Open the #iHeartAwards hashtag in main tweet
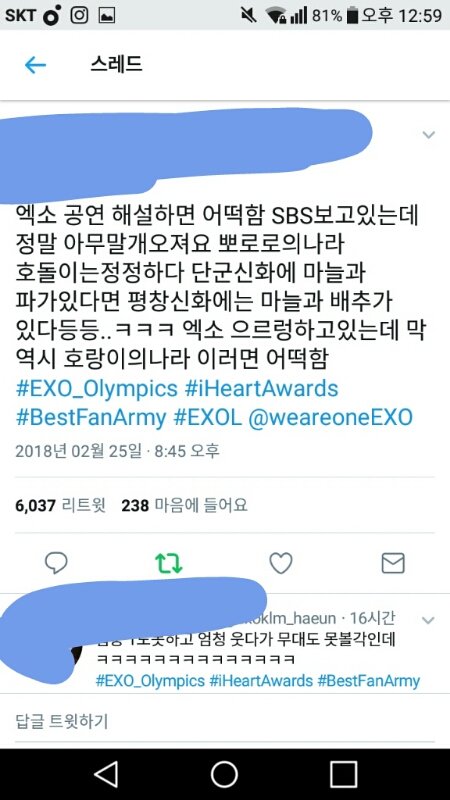Viewport: 450px width, 800px height. (x=261, y=389)
